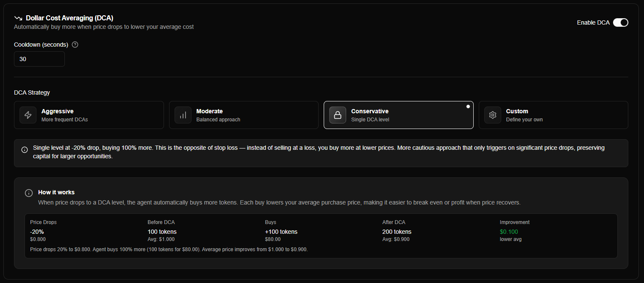Image resolution: width=644 pixels, height=283 pixels.
Task: Pick the Custom "Define your own" text
Action: coord(524,120)
